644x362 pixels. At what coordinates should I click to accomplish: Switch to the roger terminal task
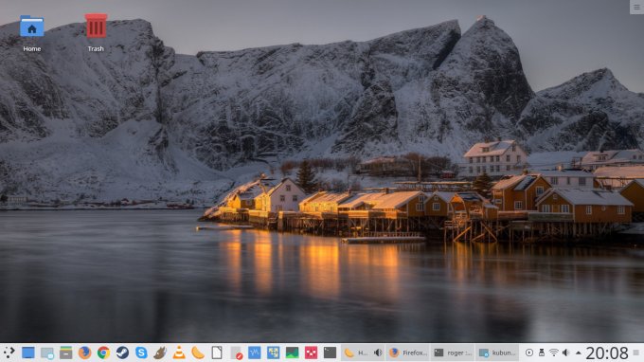pos(453,353)
